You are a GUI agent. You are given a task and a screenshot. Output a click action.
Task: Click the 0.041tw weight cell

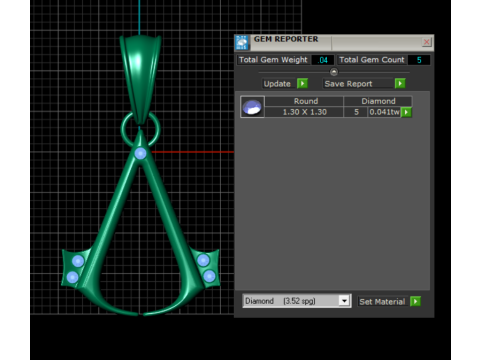[x=384, y=112]
